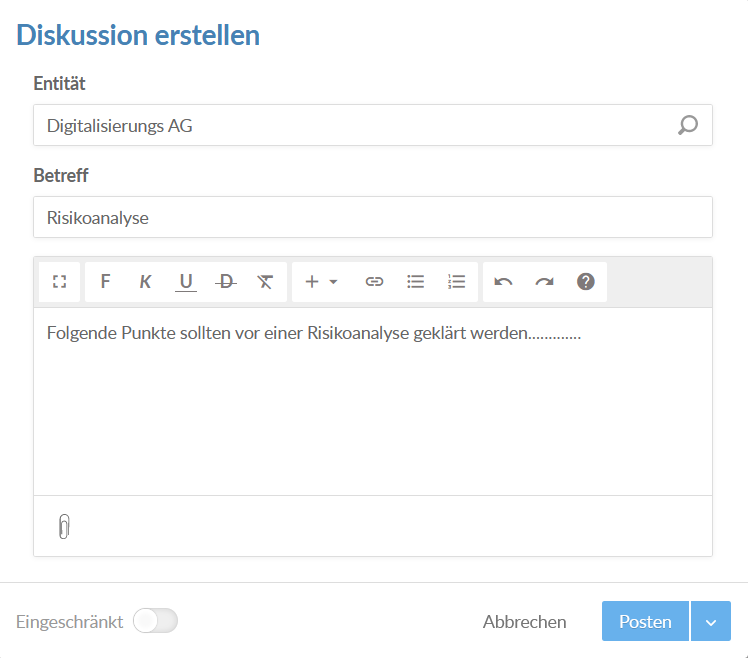Image resolution: width=748 pixels, height=658 pixels.
Task: Open editor help
Action: click(585, 282)
